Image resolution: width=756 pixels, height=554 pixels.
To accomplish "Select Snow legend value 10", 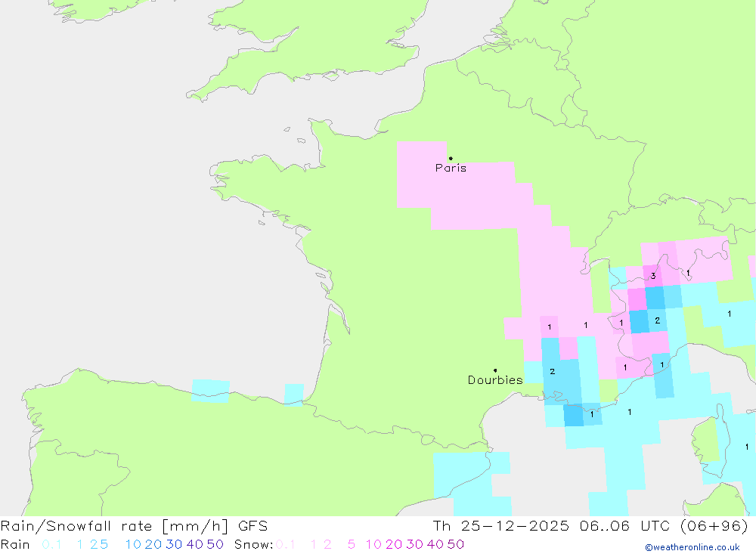I will [x=373, y=544].
